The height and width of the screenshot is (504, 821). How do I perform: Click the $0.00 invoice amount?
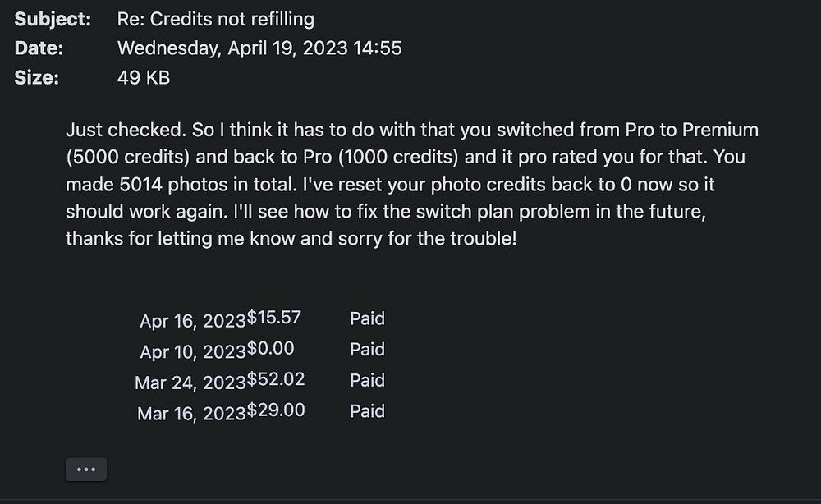(x=270, y=349)
